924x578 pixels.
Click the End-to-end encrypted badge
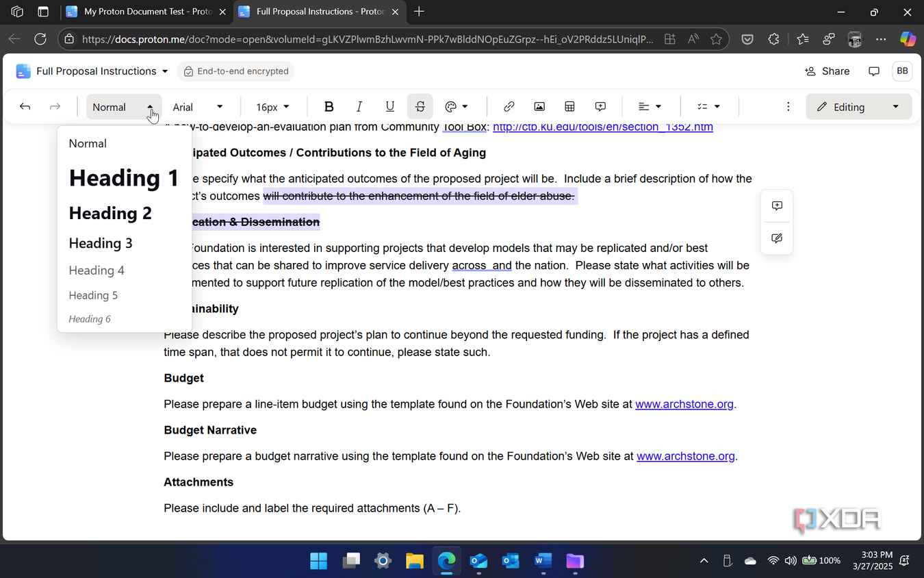(x=236, y=71)
